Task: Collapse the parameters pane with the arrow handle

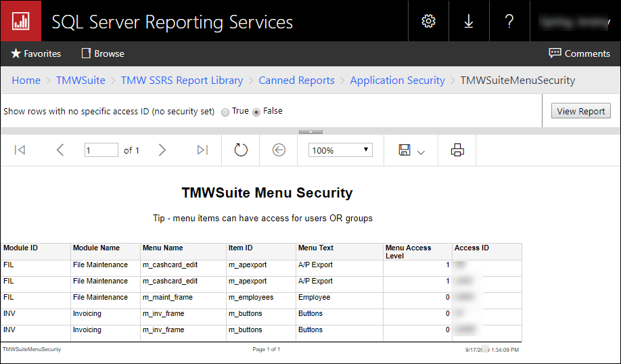Action: (x=310, y=131)
